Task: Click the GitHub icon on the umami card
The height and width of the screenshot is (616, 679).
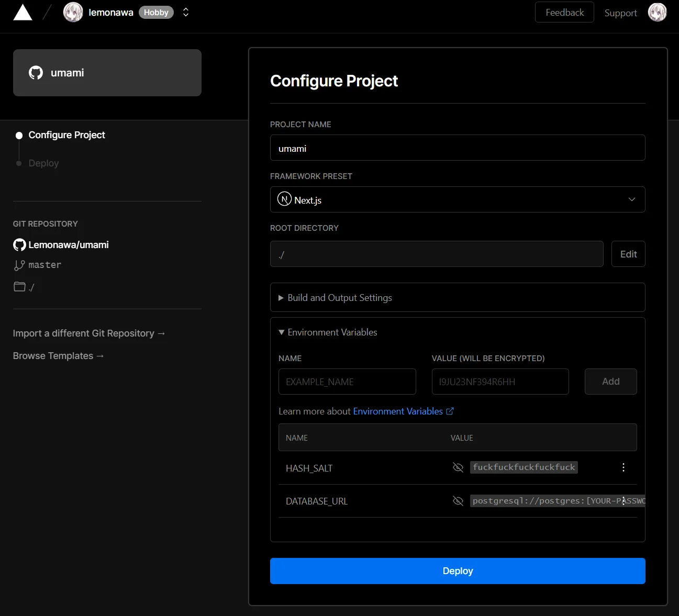Action: click(36, 73)
